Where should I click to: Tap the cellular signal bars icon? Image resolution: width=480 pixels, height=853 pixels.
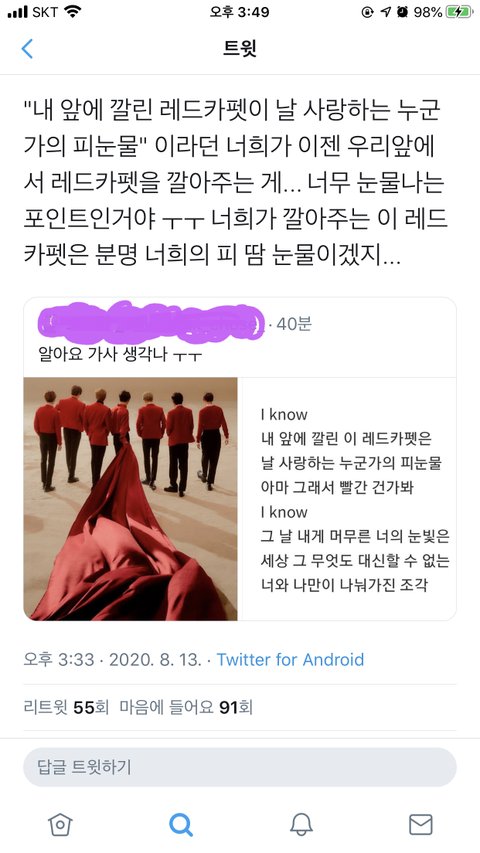[17, 12]
